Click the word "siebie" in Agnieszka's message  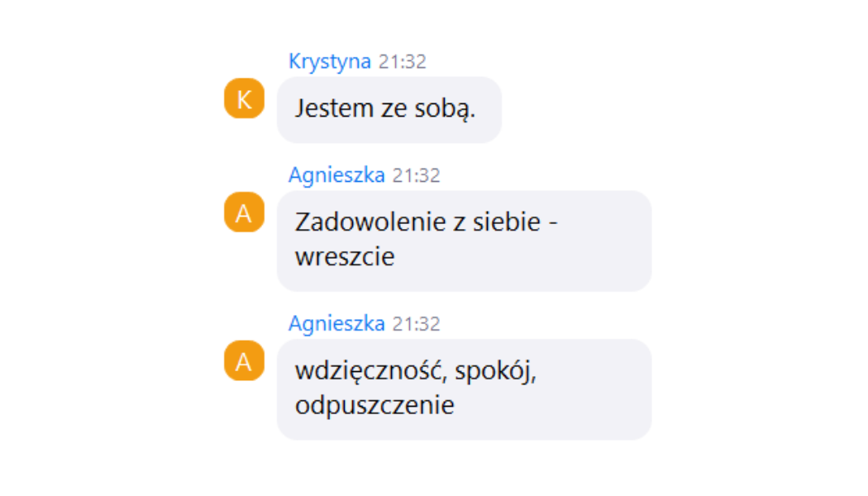pos(506,222)
